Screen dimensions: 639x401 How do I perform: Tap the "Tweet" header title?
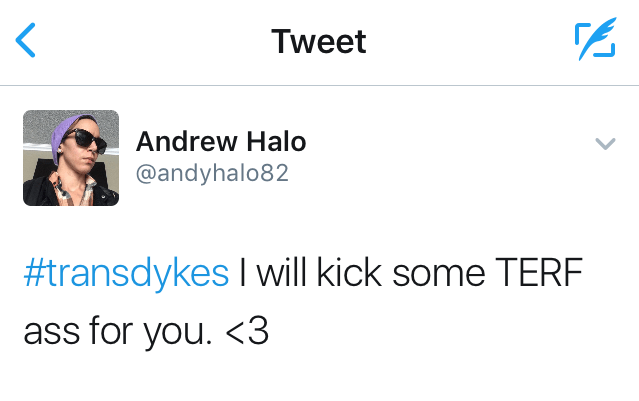[319, 41]
